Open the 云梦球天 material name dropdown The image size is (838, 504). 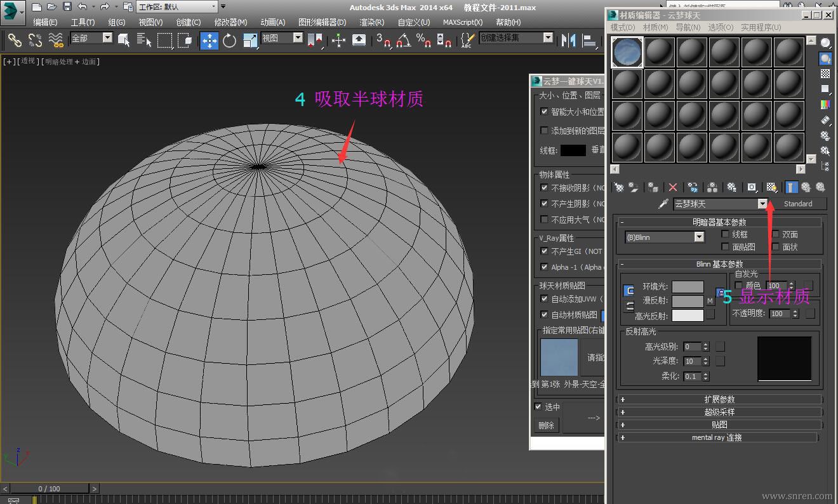point(762,204)
